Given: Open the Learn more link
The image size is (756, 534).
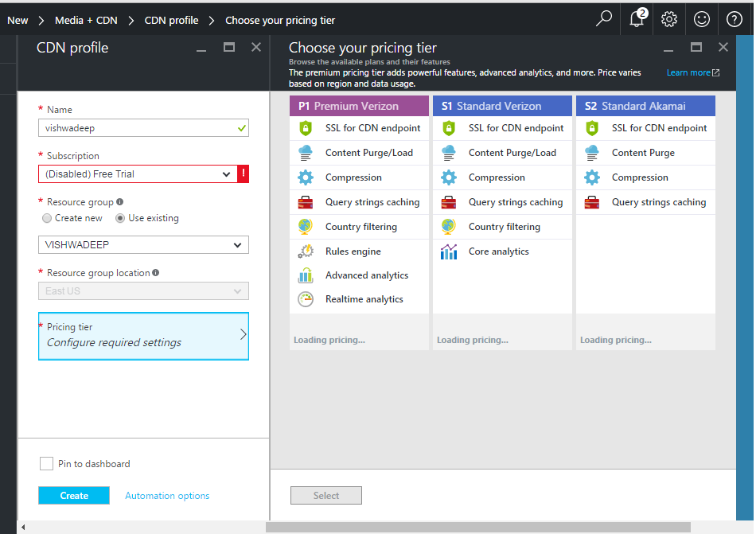Looking at the screenshot, I should (693, 72).
